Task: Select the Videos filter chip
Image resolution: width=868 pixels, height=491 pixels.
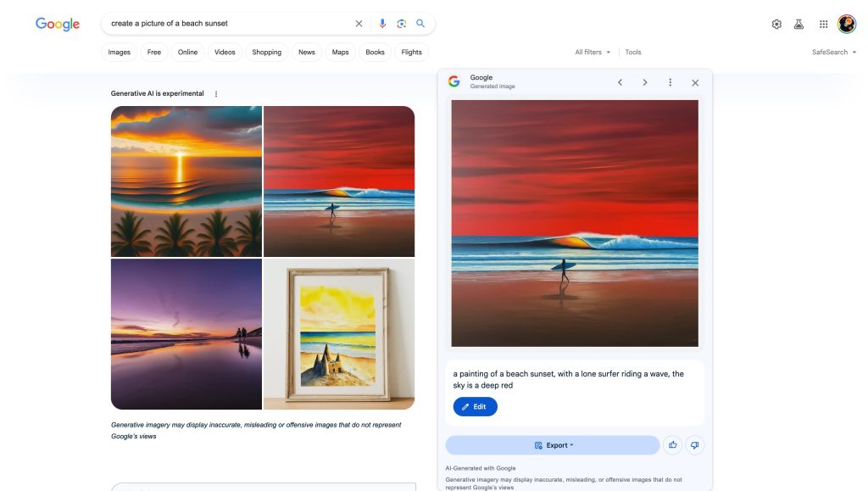Action: tap(225, 53)
